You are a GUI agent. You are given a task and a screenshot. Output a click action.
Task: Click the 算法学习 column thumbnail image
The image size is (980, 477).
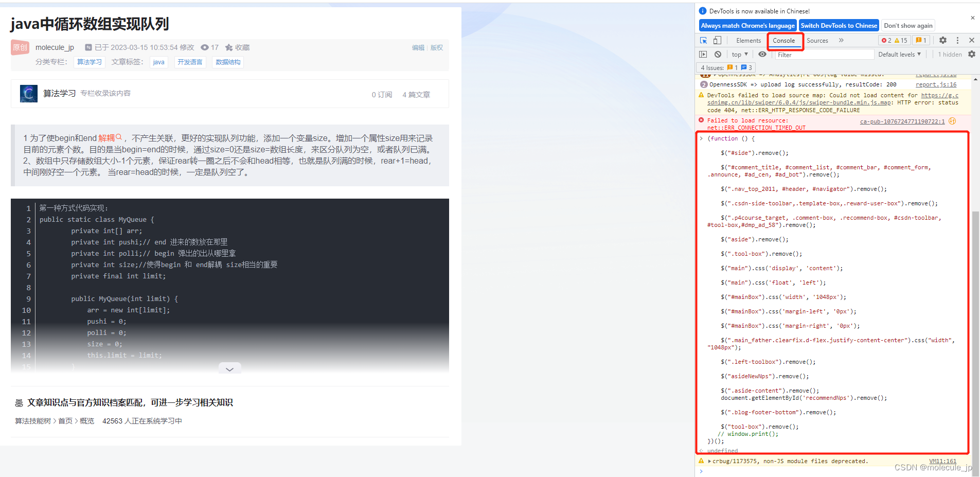[x=29, y=94]
